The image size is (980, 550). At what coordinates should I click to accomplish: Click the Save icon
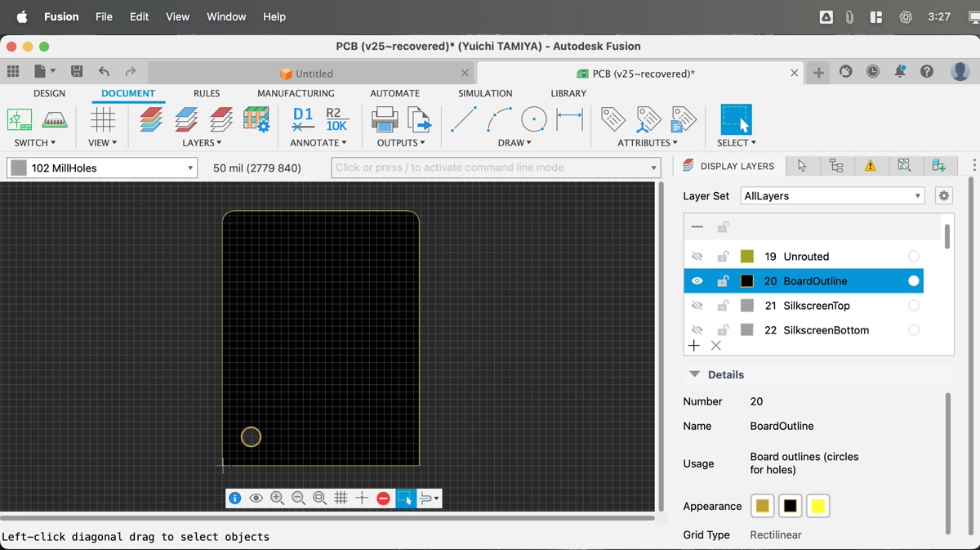click(x=77, y=72)
